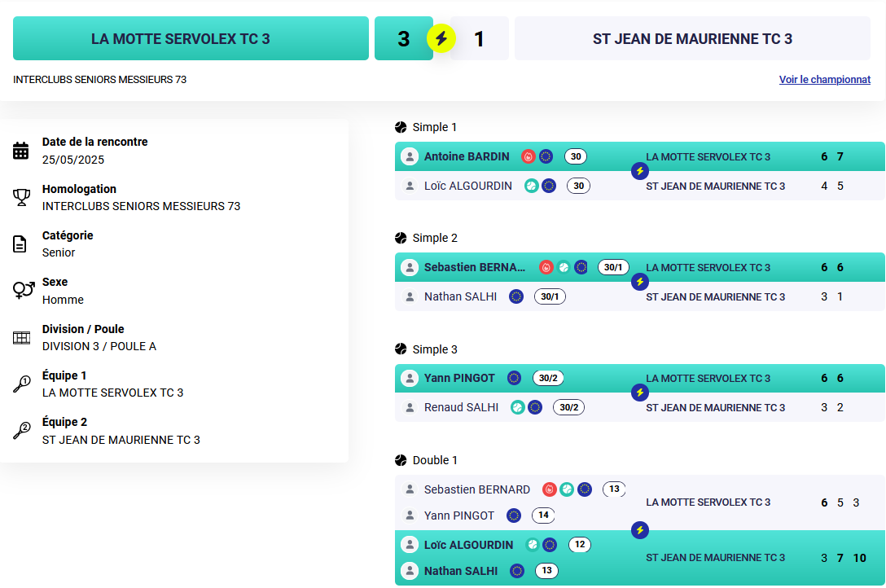Image resolution: width=886 pixels, height=588 pixels.
Task: Select the LA MOTTE SERVOLEX TC 3 header button
Action: coord(191,38)
